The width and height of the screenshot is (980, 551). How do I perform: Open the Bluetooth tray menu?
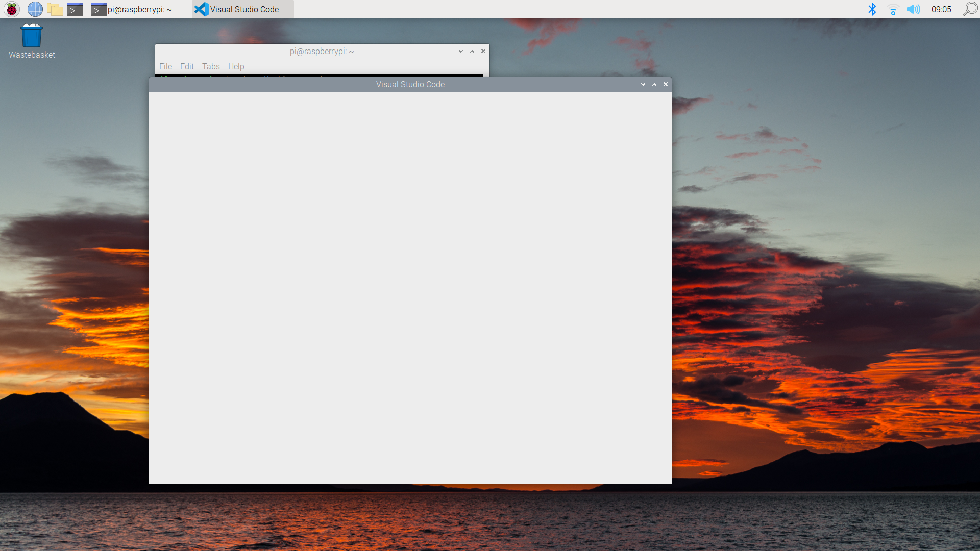(872, 9)
